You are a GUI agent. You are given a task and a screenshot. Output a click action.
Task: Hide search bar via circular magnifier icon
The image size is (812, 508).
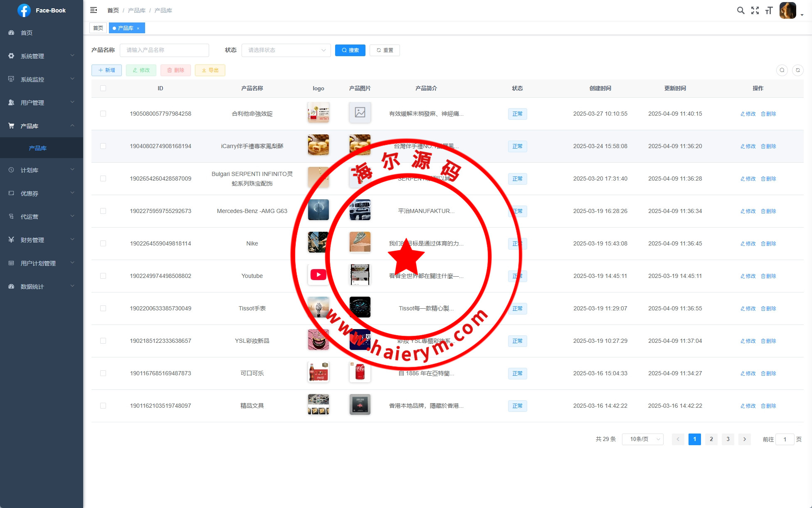782,70
